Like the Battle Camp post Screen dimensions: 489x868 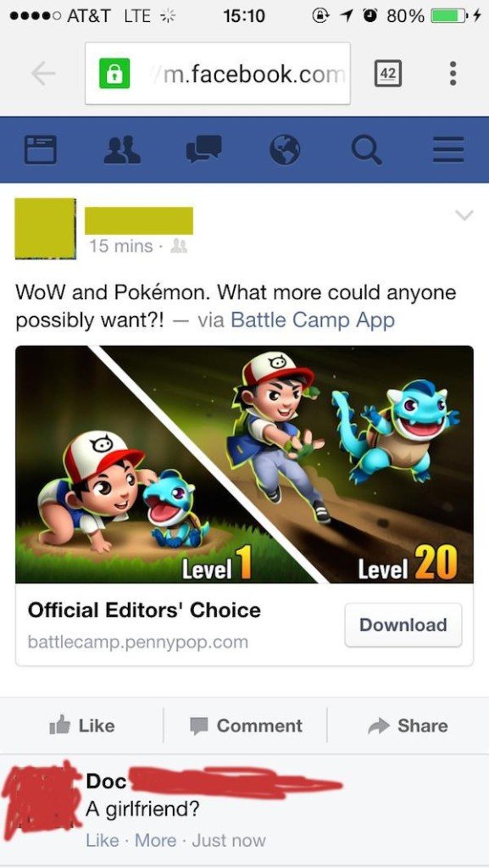pos(82,726)
